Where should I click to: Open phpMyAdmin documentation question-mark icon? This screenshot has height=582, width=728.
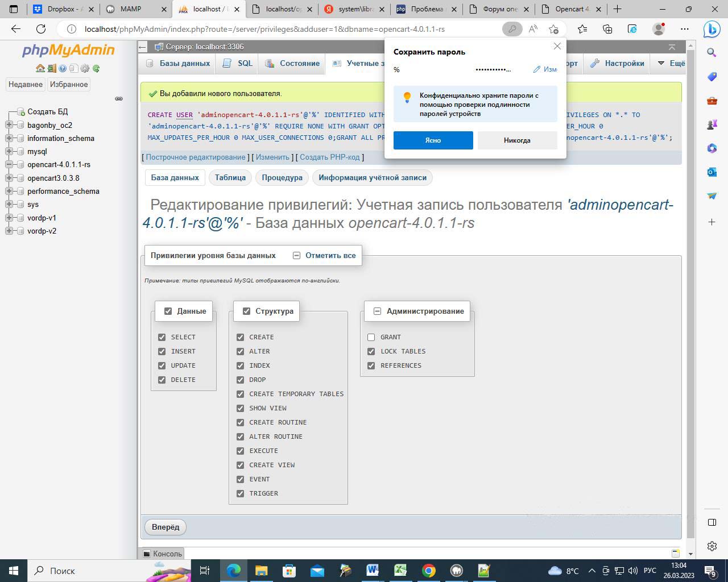pyautogui.click(x=63, y=68)
